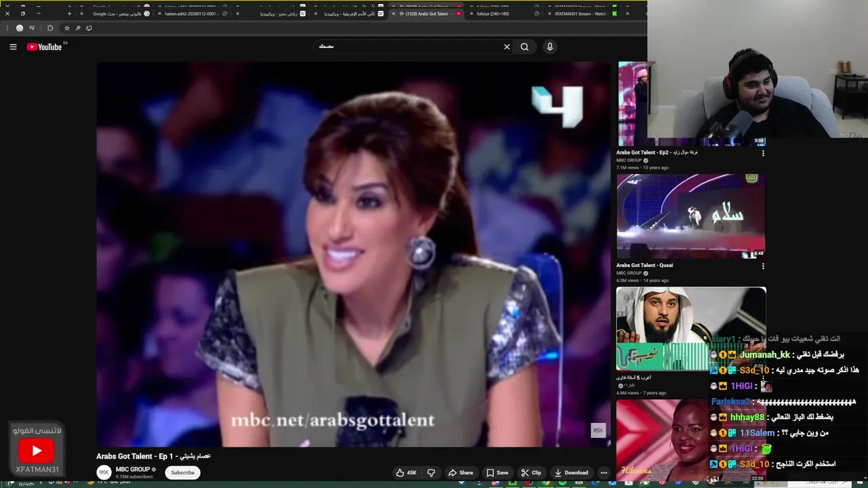Go to YouTube home via logo
This screenshot has height=488, width=868.
pyautogui.click(x=45, y=47)
